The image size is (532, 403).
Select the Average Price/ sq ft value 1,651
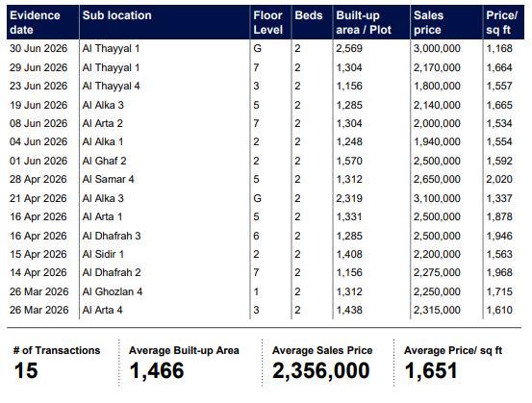tap(431, 370)
